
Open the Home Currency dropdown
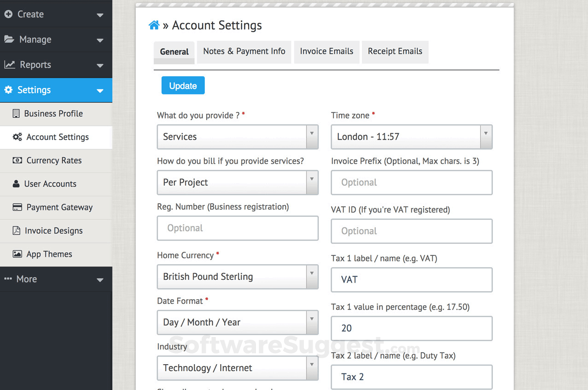[237, 277]
